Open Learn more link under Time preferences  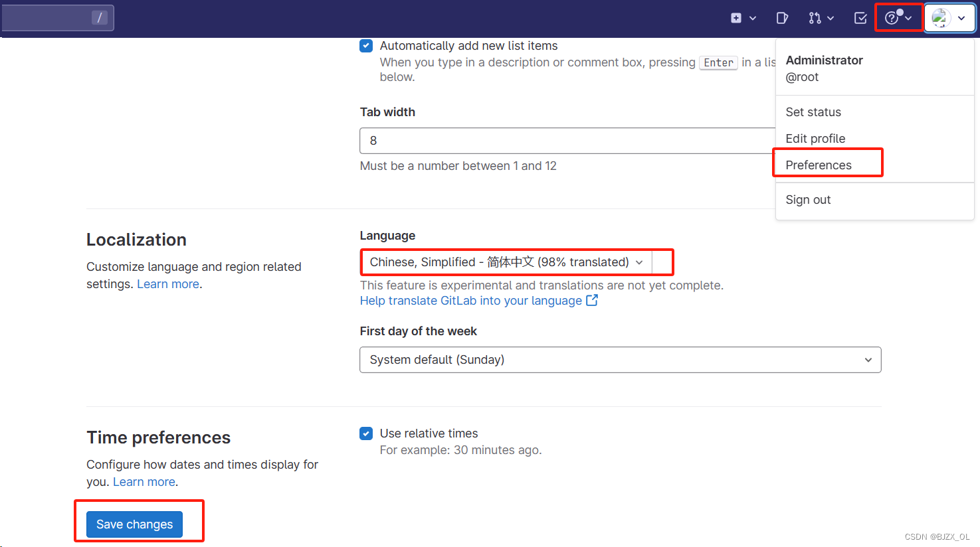[144, 482]
